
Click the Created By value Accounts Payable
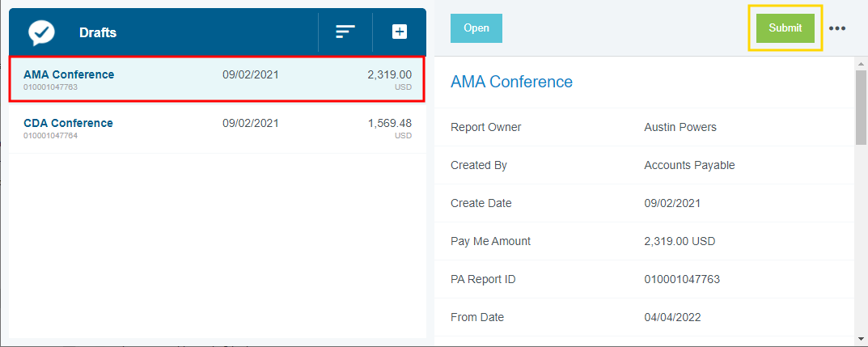coord(689,165)
